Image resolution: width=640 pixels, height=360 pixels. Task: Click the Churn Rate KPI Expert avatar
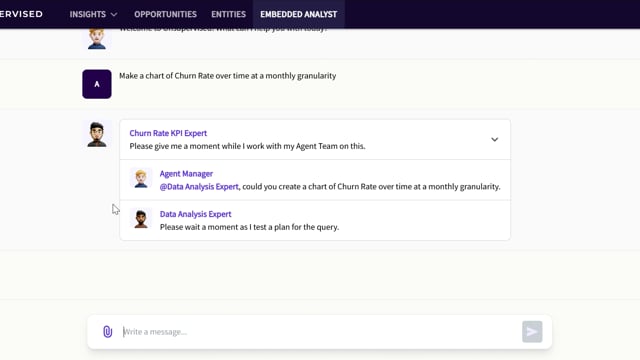[x=97, y=134]
